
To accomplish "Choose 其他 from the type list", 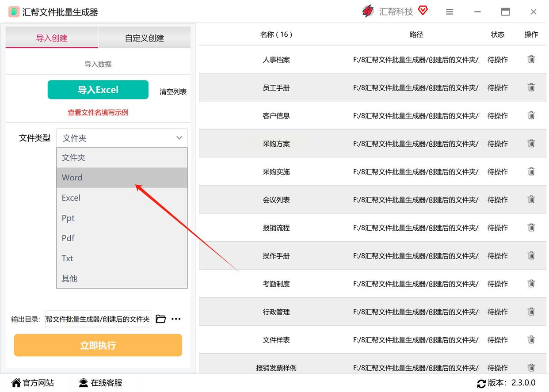I will click(x=122, y=278).
